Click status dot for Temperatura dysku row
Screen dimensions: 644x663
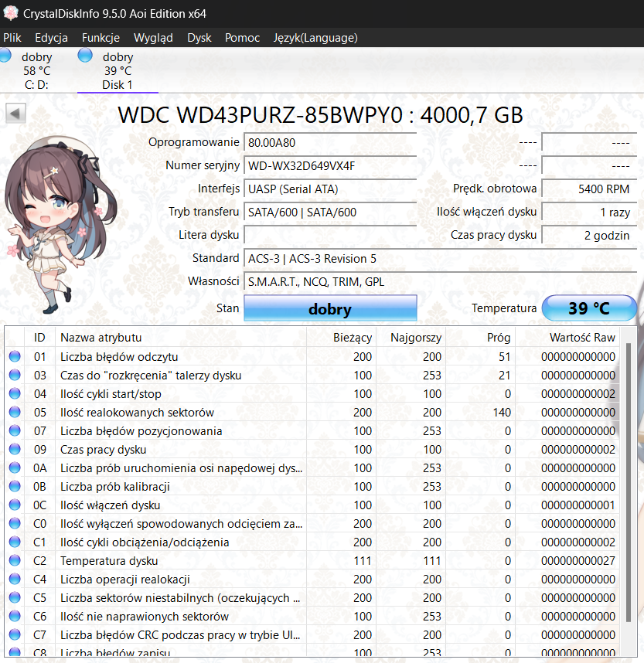point(15,561)
